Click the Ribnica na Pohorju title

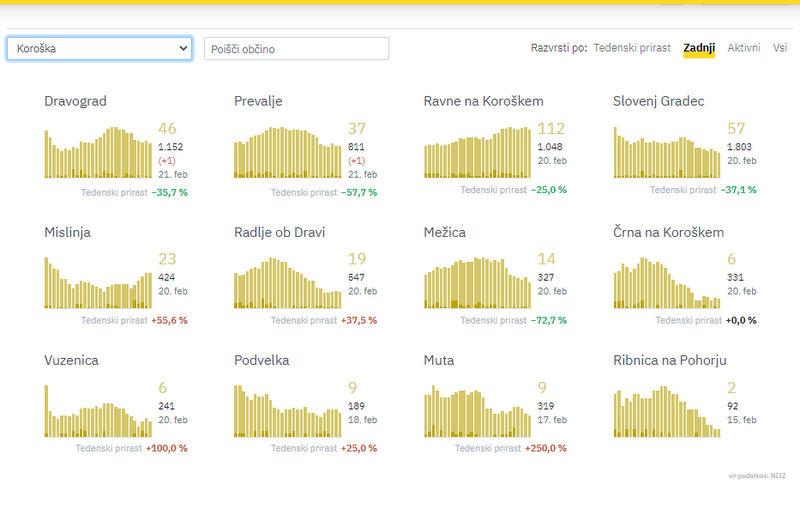(x=669, y=360)
